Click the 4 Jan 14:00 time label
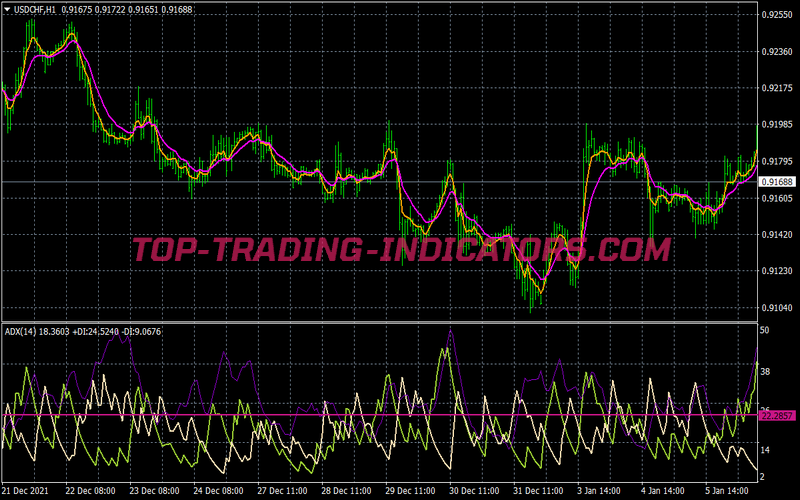The width and height of the screenshot is (800, 500). [663, 491]
